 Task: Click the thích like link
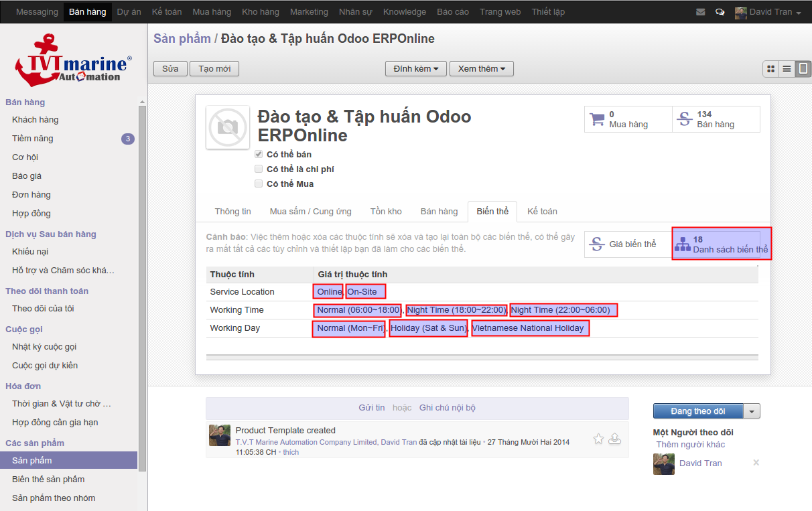(291, 452)
